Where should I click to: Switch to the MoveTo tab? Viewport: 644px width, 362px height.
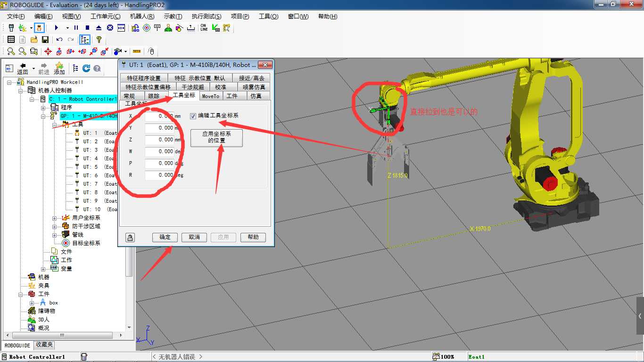click(x=211, y=96)
